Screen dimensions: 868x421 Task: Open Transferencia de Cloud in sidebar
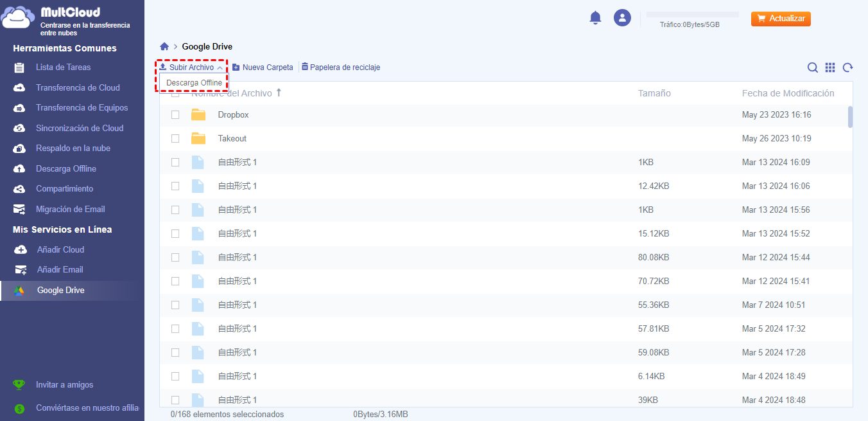[x=78, y=87]
